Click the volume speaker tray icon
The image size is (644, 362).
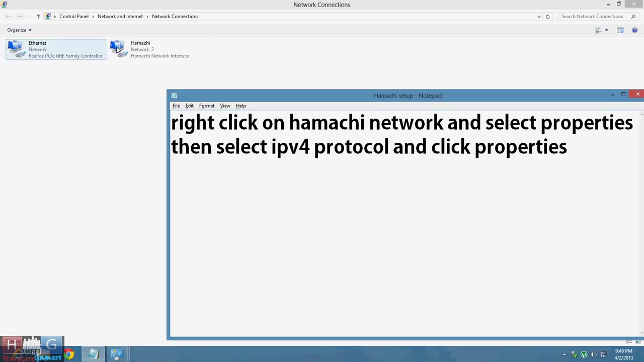594,354
